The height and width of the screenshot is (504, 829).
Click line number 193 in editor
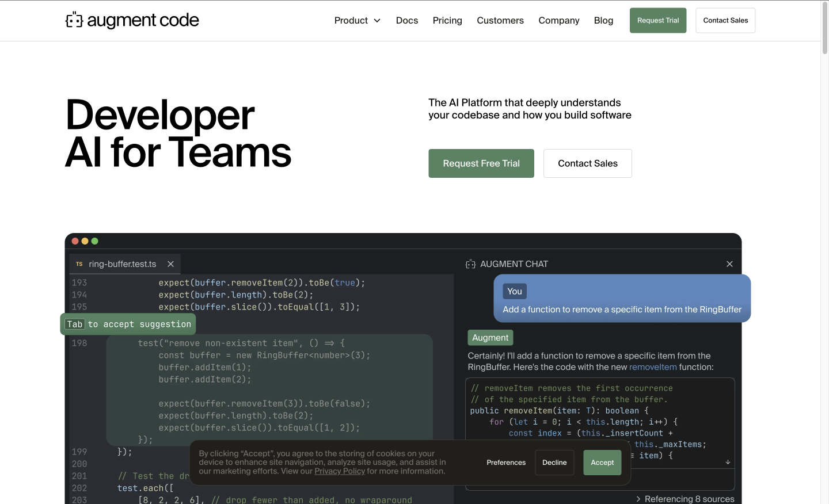point(79,282)
